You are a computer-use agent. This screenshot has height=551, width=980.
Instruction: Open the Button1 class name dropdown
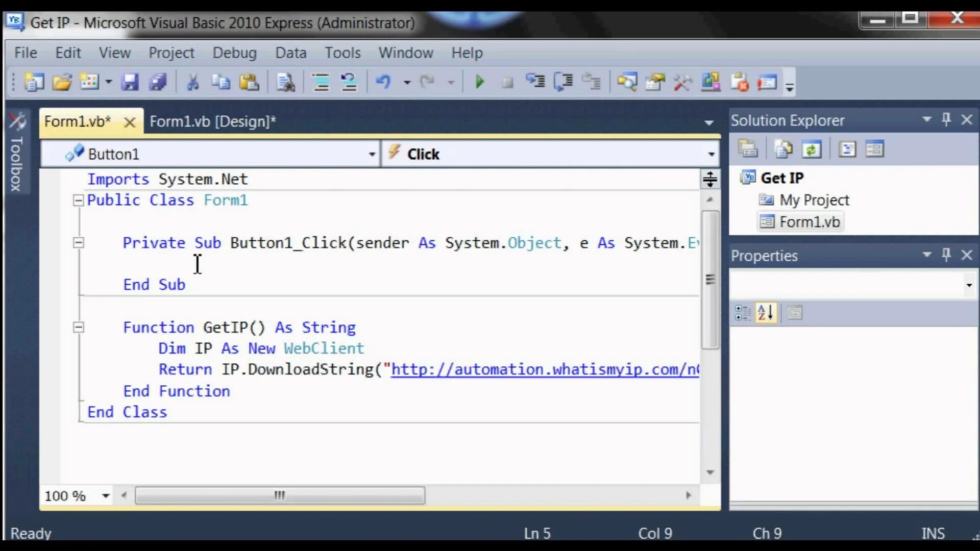(372, 154)
